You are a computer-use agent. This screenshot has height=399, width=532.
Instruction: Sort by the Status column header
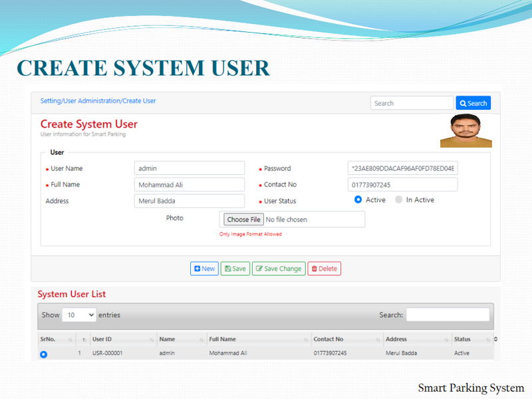click(462, 339)
